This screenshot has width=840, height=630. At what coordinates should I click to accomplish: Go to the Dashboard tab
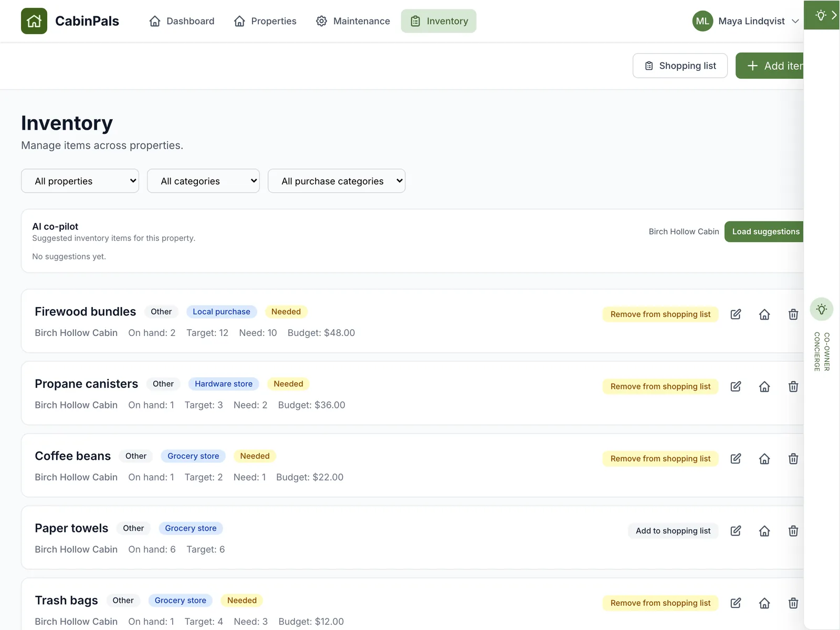pos(182,21)
